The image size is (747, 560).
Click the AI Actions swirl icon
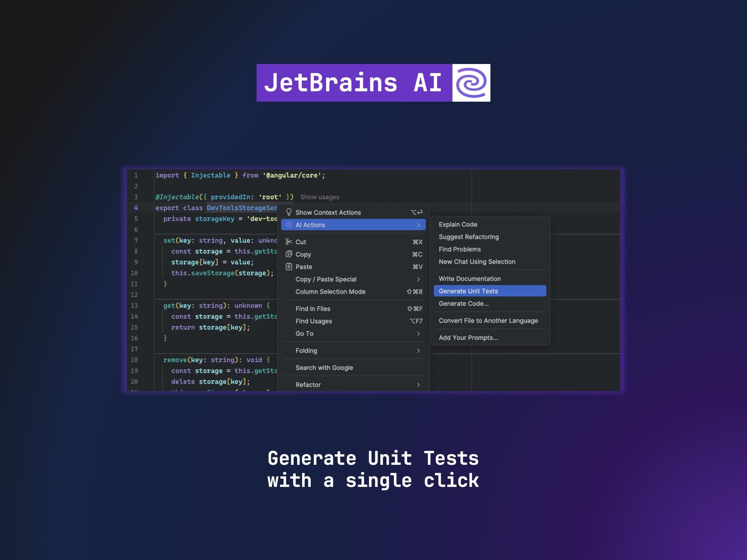(x=288, y=224)
